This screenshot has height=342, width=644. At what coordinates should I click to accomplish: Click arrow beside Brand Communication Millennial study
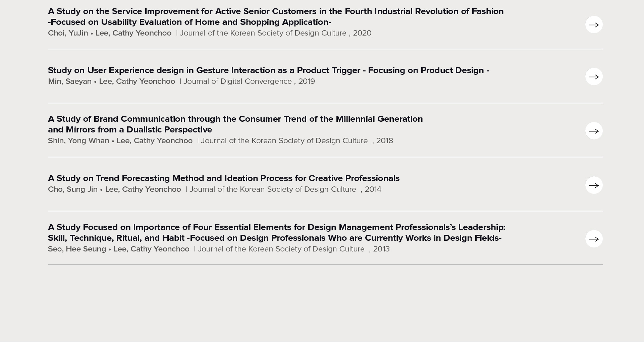pos(594,131)
